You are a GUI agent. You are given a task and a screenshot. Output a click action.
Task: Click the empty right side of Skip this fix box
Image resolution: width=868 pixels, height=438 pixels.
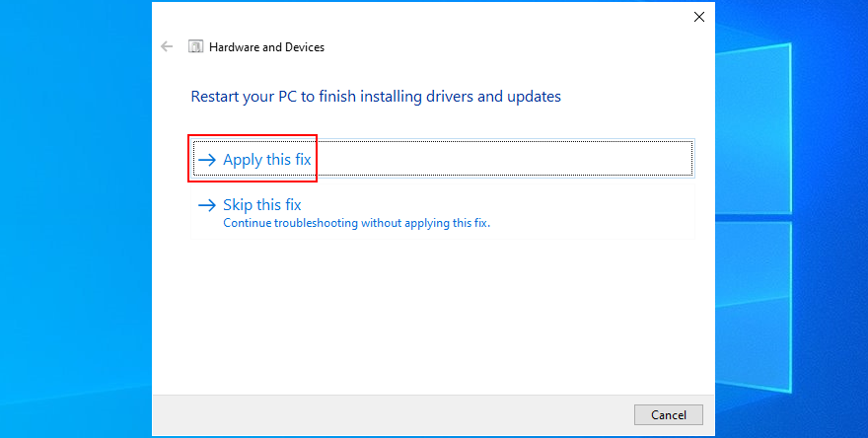pos(592,212)
